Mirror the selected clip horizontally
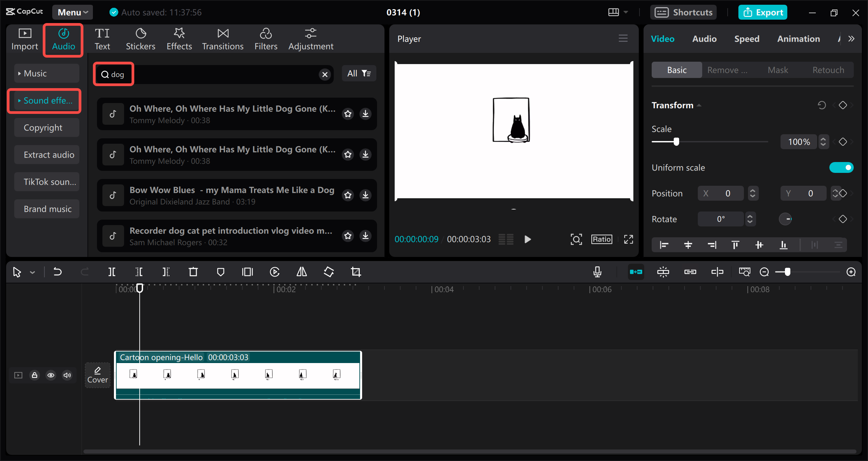 pyautogui.click(x=301, y=272)
